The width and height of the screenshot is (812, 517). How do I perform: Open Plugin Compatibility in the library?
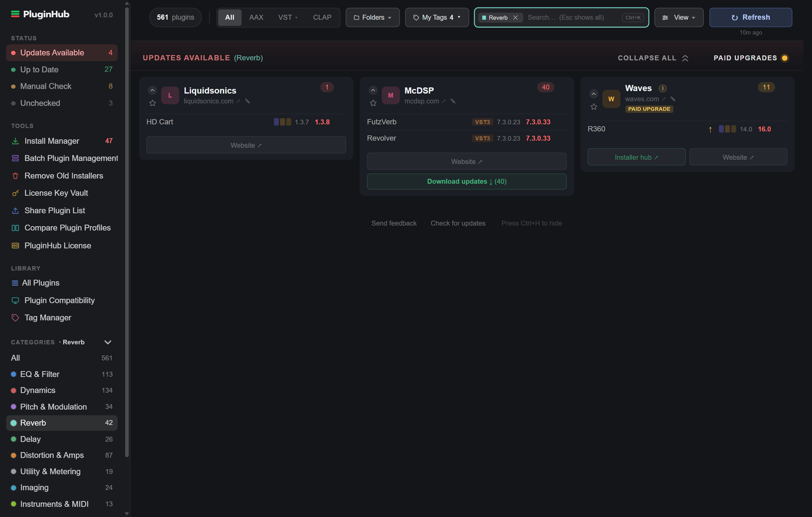pyautogui.click(x=62, y=300)
